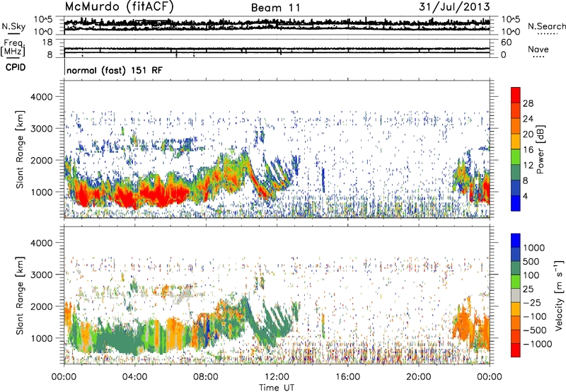The image size is (566, 392).
Task: Click '4000' tick on power panel axis
Action: point(41,97)
